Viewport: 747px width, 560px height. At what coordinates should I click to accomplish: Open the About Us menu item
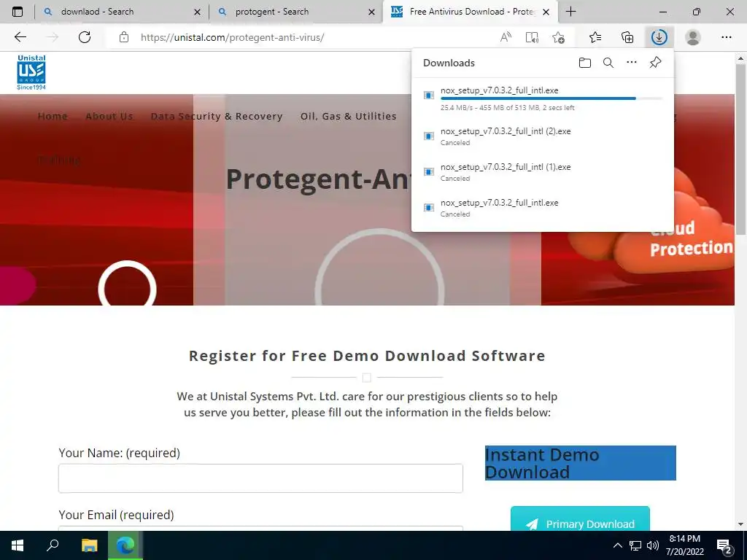[109, 116]
